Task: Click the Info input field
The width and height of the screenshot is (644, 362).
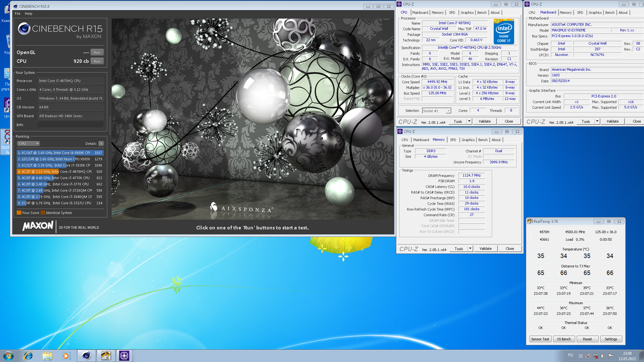Action: click(71, 125)
